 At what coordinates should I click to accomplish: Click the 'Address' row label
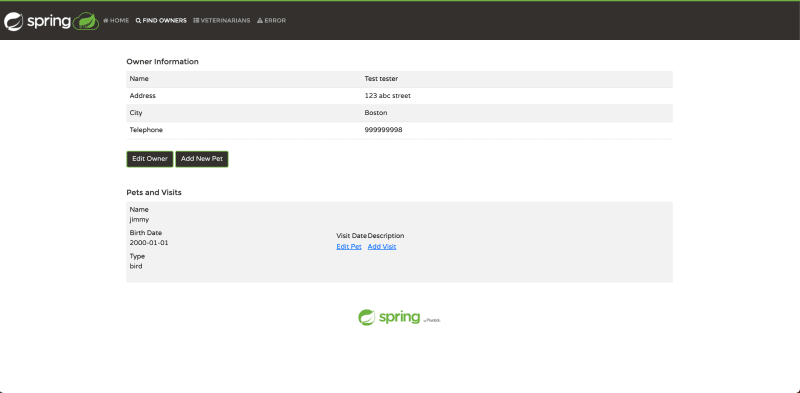[x=142, y=95]
